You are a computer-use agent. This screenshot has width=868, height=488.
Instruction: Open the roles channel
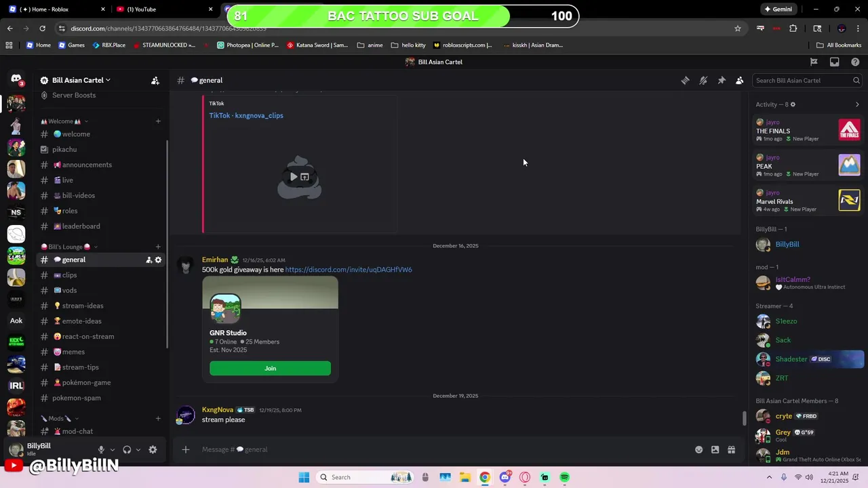pos(100,211)
